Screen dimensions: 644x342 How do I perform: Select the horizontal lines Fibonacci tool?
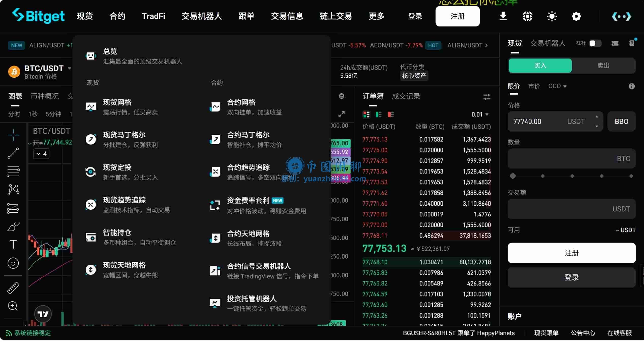tap(13, 171)
